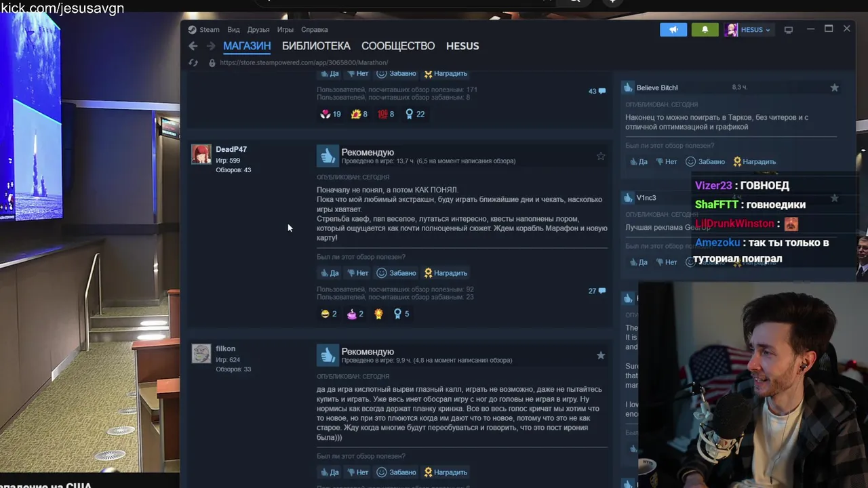This screenshot has width=868, height=488.
Task: Open comments on the top review (43)
Action: (x=597, y=91)
